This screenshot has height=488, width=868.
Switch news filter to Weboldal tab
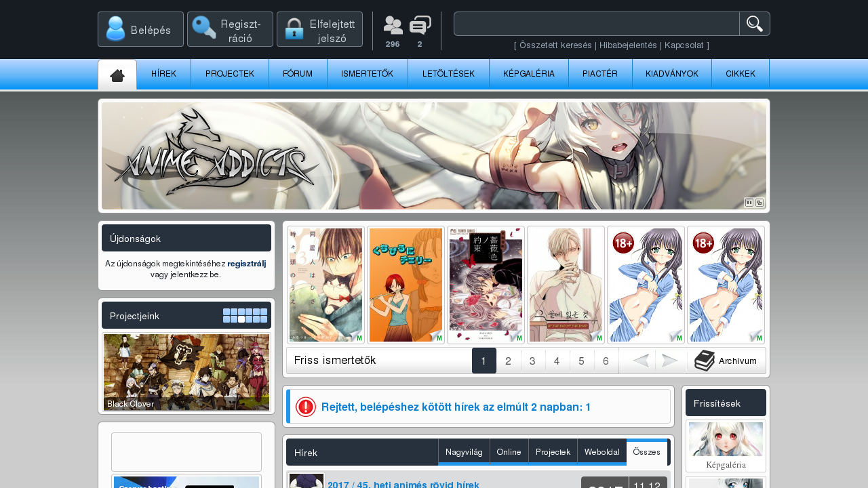pyautogui.click(x=602, y=451)
